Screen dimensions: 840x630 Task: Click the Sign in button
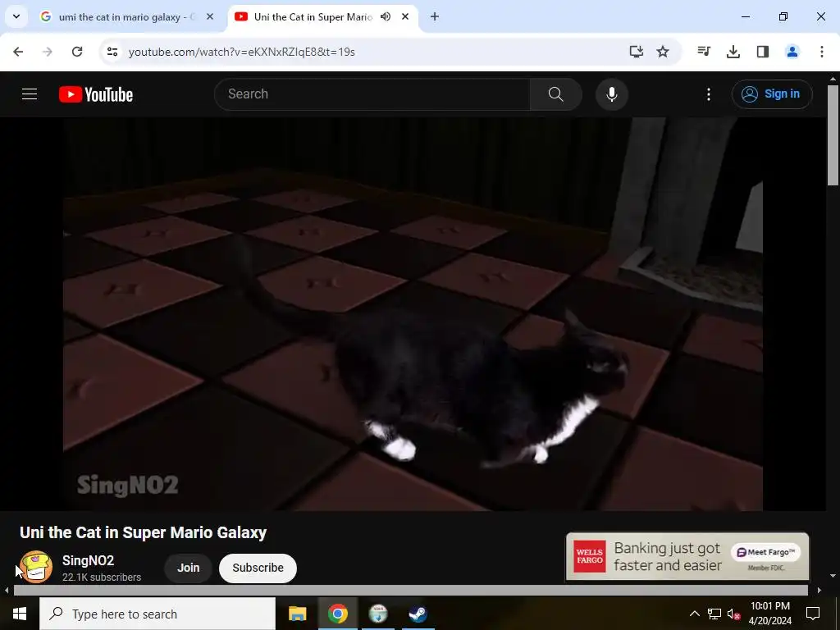[x=772, y=94]
